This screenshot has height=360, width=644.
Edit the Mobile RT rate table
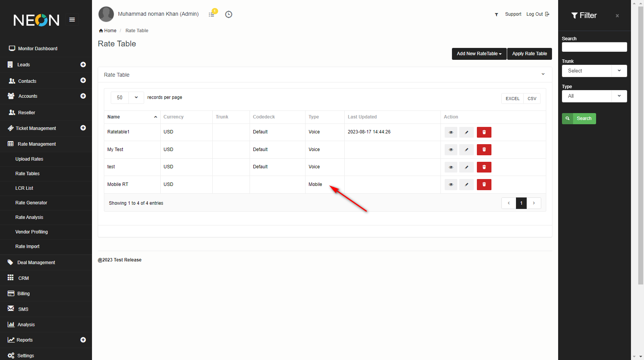pos(467,185)
